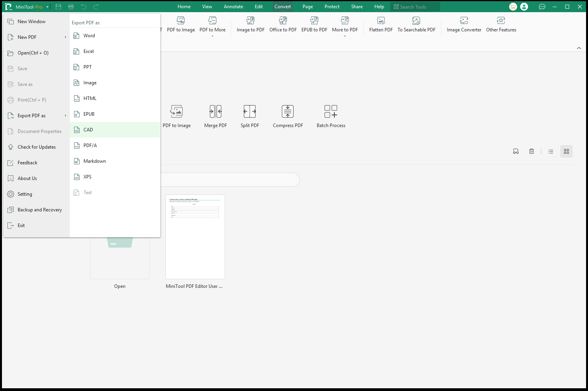Expand the More to PDF dropdown
This screenshot has height=391, width=588.
tap(345, 36)
